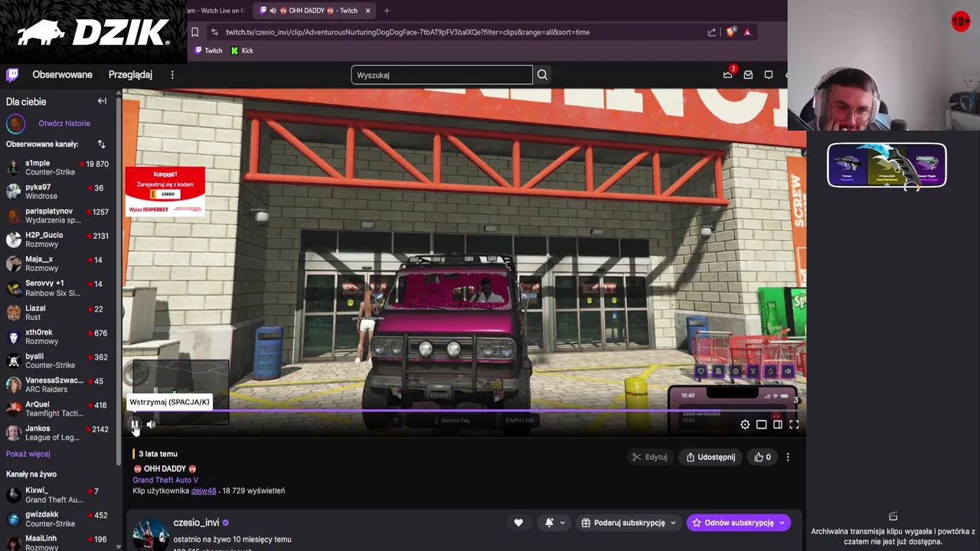Open MaaiLinh live channel in the sidebar
The width and height of the screenshot is (980, 551).
point(58,543)
